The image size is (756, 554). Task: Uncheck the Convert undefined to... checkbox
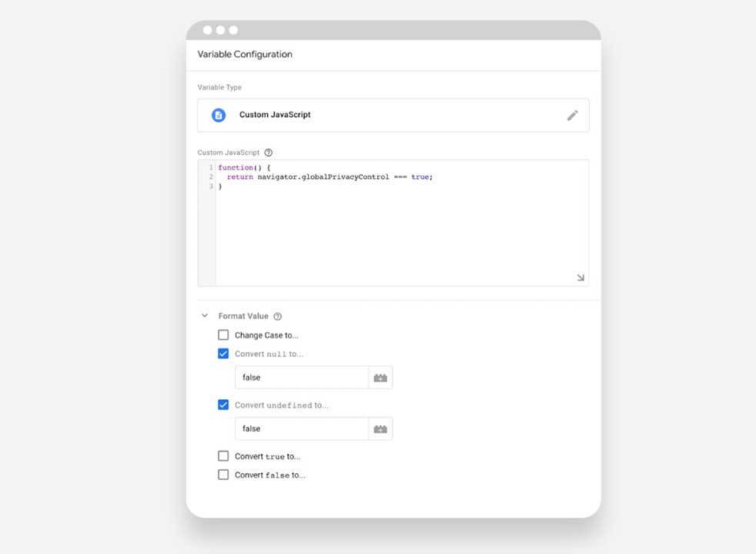click(223, 405)
